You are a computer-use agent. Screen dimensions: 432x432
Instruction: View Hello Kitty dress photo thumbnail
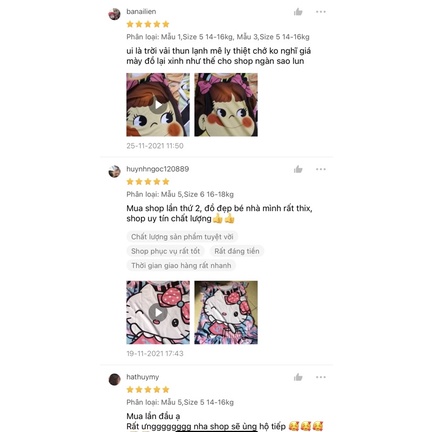(x=226, y=312)
